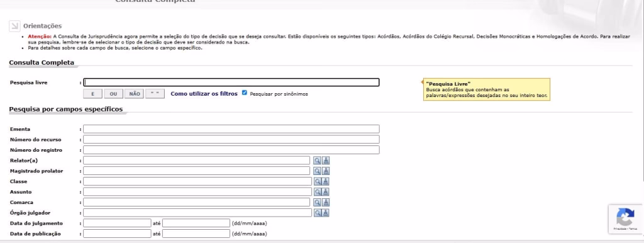Clear Magistrado prolator with eraser icon
This screenshot has height=243, width=644.
click(326, 171)
